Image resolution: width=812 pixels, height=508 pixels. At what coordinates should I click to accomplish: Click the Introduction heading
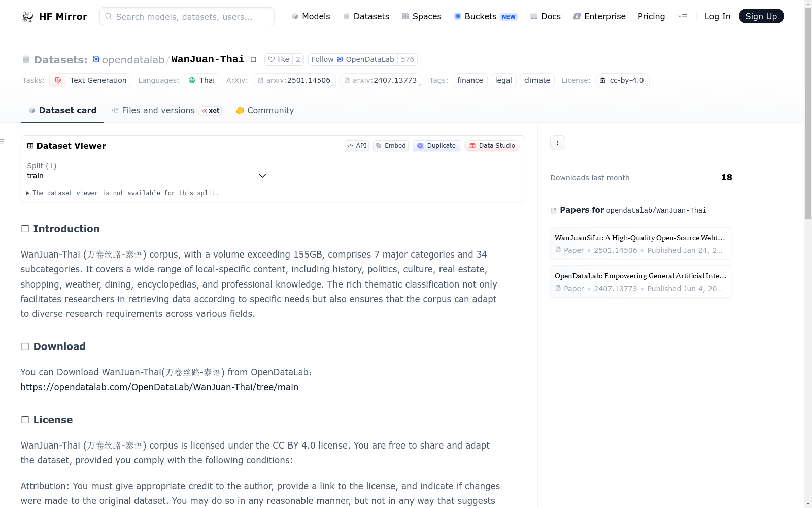coord(66,229)
